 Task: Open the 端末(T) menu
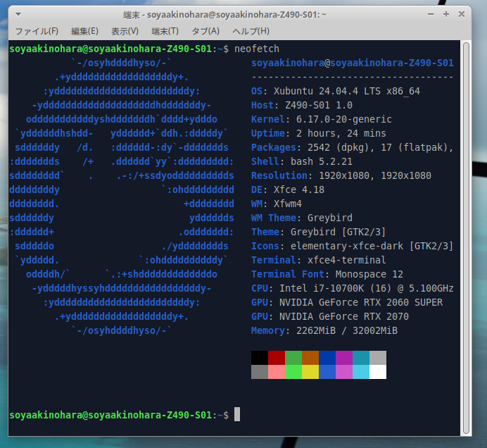click(x=165, y=31)
